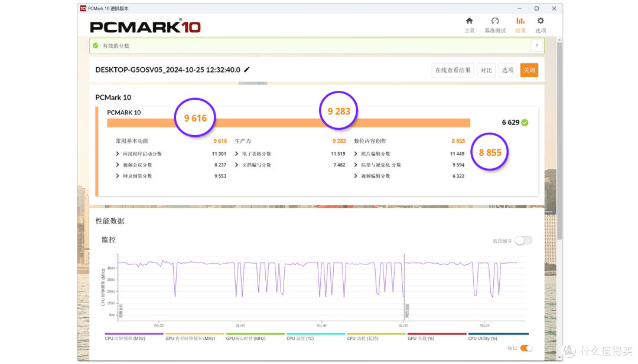
Task: Click the vertical scrollbar thumb
Action: [559, 140]
